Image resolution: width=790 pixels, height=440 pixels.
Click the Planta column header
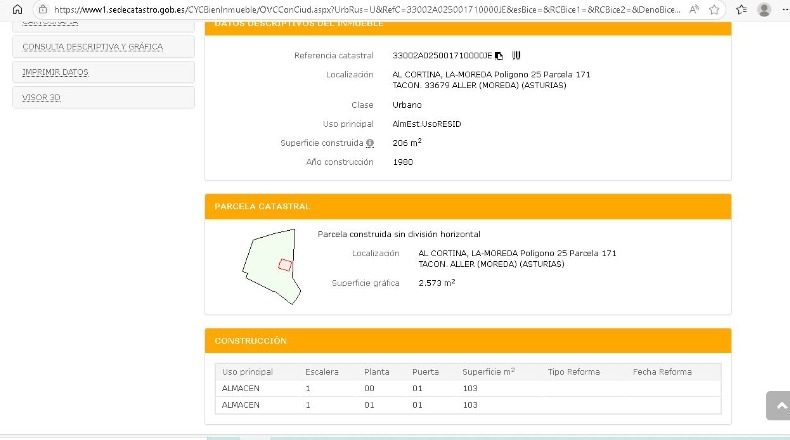[376, 372]
